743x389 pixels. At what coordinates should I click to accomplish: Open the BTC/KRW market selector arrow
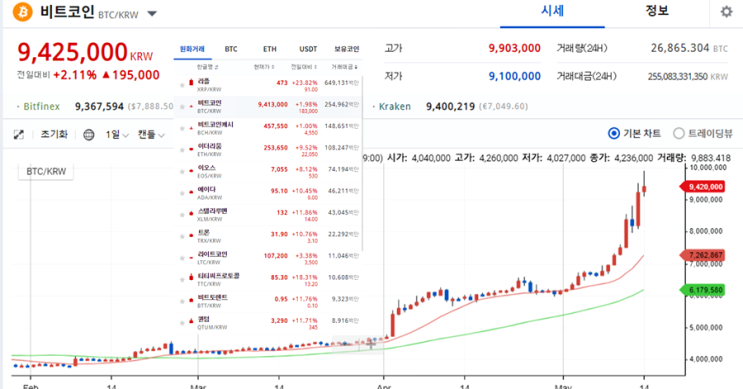tap(152, 14)
